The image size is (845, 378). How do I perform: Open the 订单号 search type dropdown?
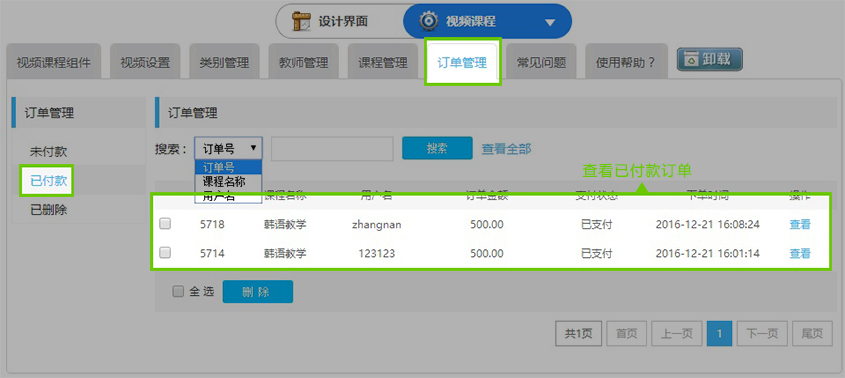[x=228, y=148]
